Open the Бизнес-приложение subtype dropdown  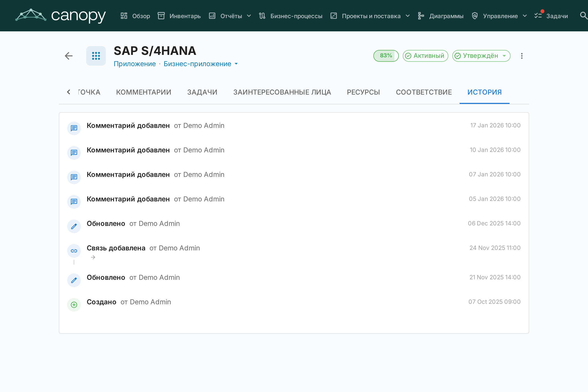click(201, 64)
